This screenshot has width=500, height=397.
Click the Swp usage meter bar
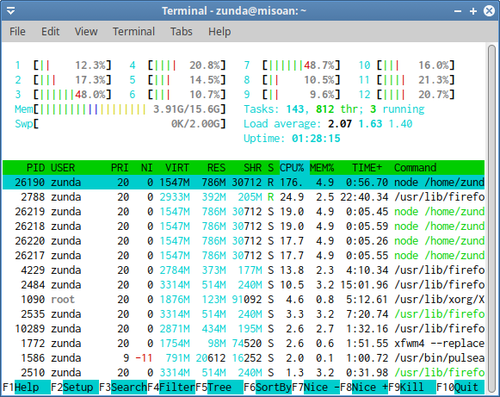coord(120,124)
